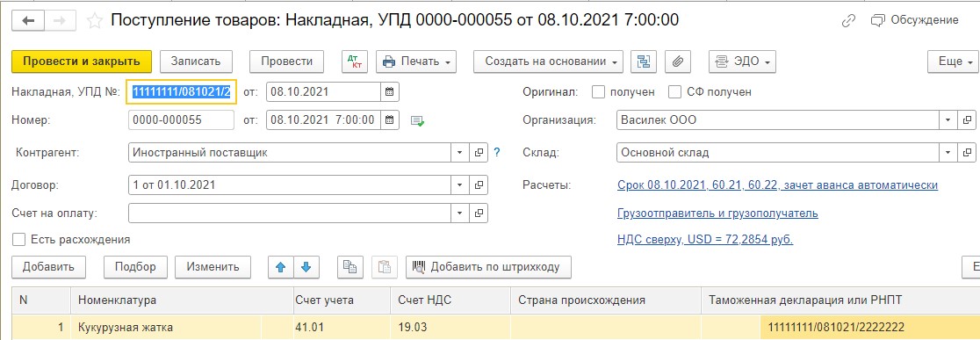Select the Счет НДС cell 19.03
980x340 pixels.
(x=450, y=328)
